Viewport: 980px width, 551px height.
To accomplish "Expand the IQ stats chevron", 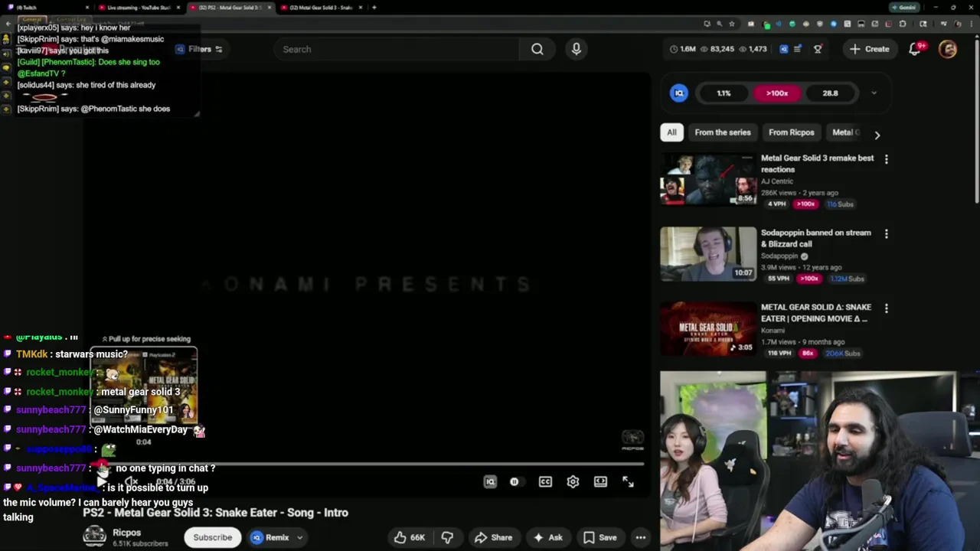I will coord(874,93).
